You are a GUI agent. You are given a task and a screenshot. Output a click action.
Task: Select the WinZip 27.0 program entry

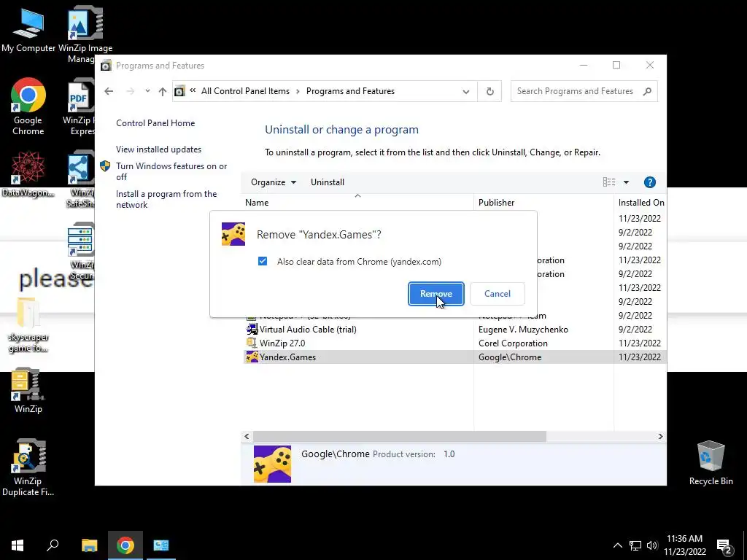click(x=454, y=343)
